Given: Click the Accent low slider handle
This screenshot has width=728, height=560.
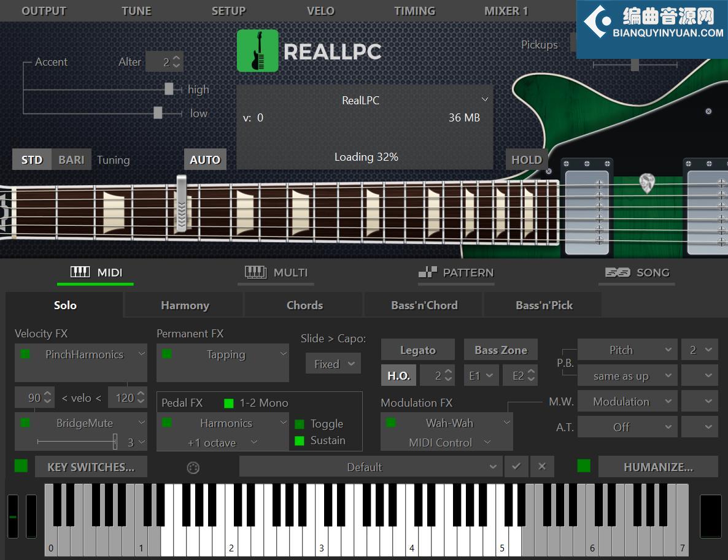Looking at the screenshot, I should pos(158,112).
